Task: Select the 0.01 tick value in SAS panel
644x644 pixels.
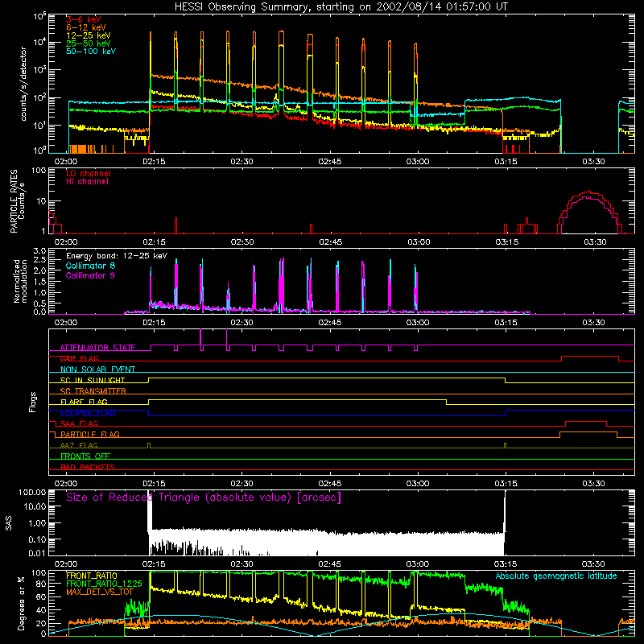Action: [37, 553]
